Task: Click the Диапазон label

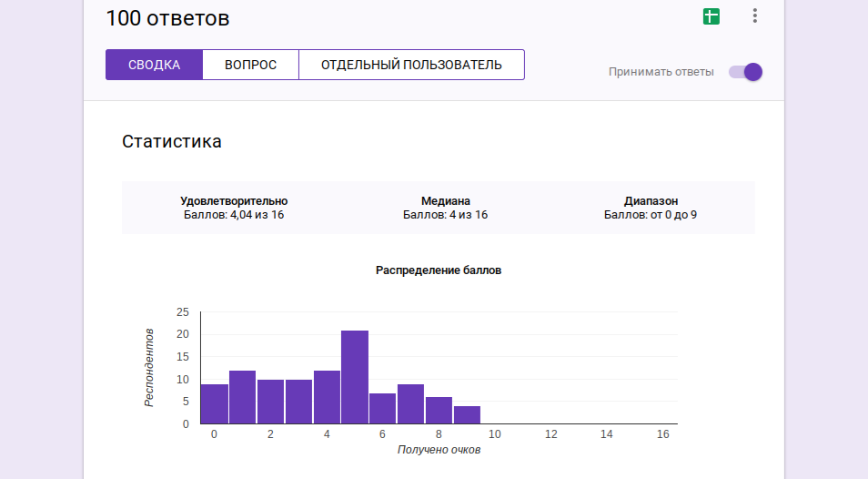Action: (651, 201)
